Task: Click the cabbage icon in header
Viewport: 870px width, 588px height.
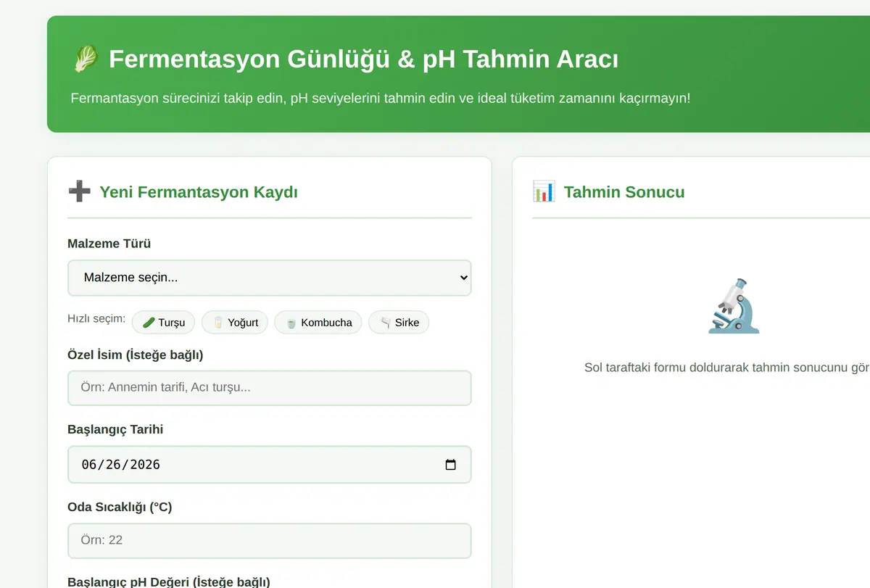Action: coord(86,59)
